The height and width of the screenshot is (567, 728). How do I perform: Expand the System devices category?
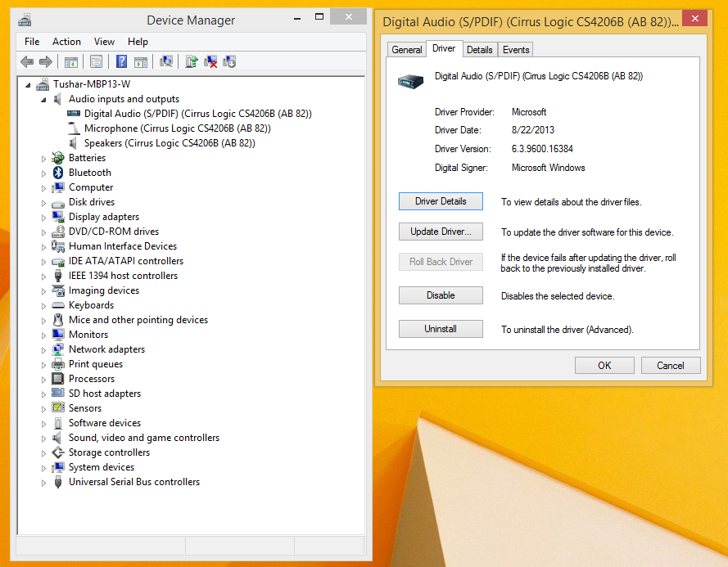(43, 468)
